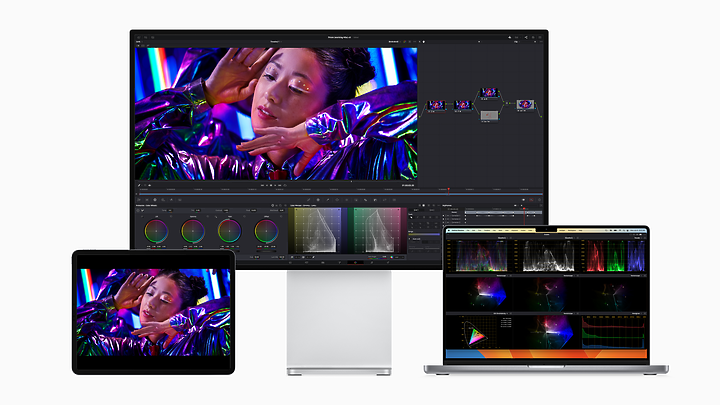Open scope dropdown above MacBook white waveform
The width and height of the screenshot is (720, 405).
coord(570,238)
